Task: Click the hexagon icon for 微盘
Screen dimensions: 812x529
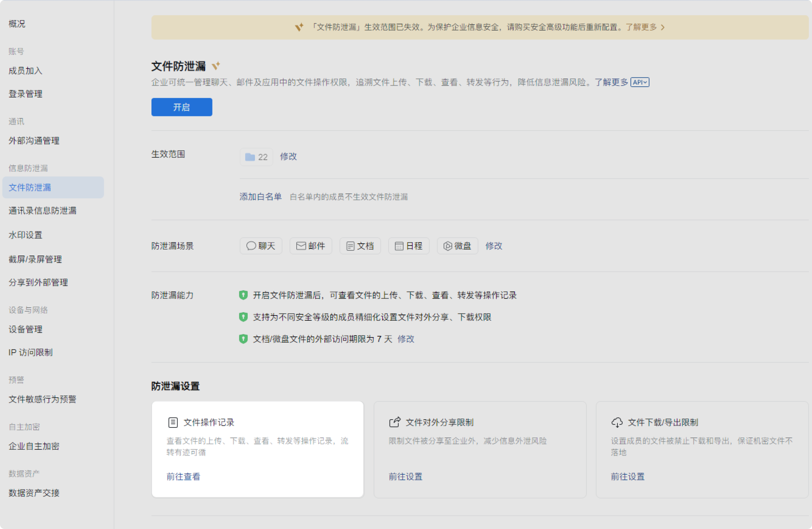Action: tap(448, 246)
